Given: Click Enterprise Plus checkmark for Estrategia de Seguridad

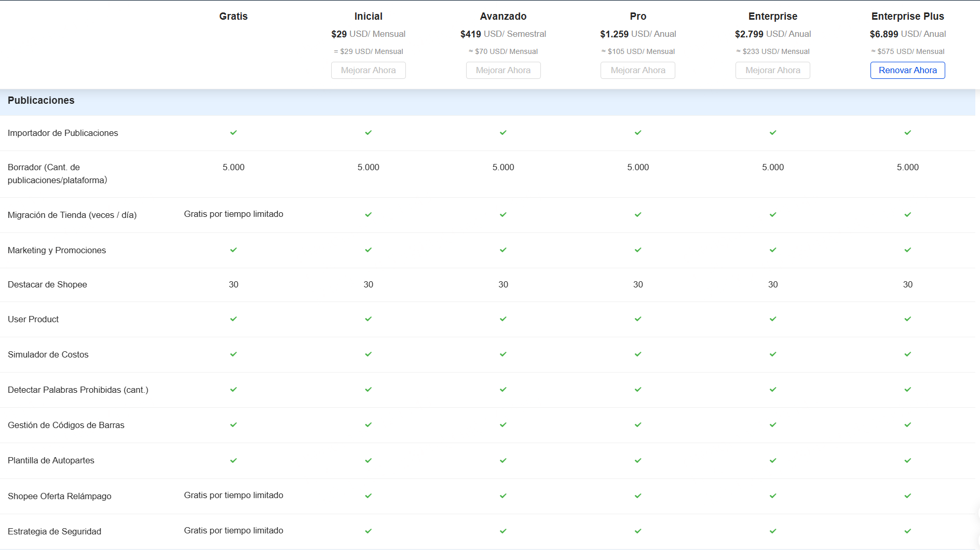Looking at the screenshot, I should tap(907, 531).
